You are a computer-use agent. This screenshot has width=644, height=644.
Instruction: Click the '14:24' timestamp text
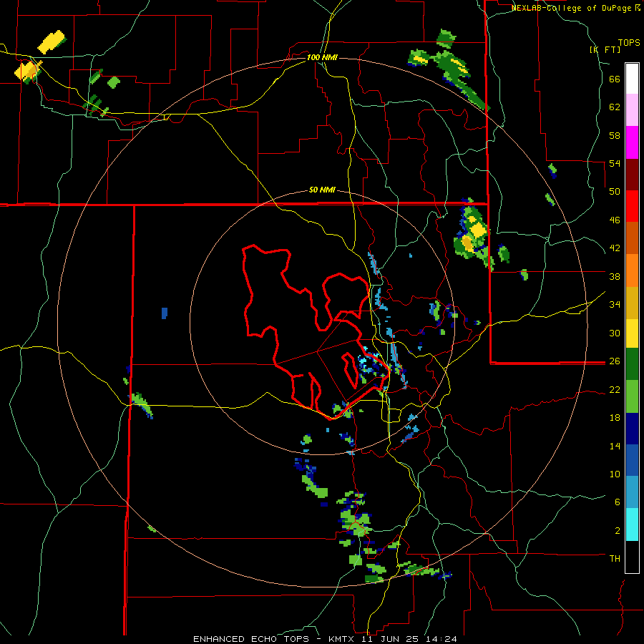coord(441,639)
